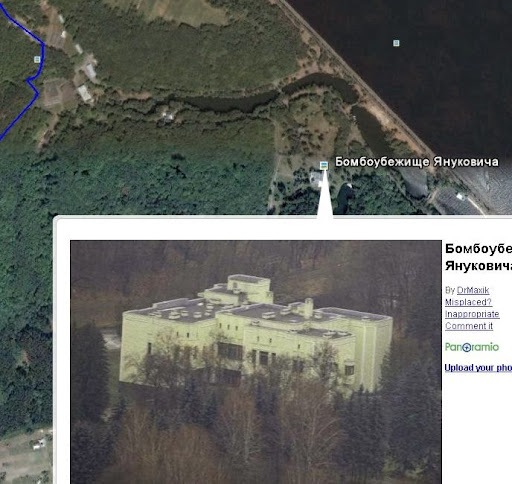Report photo via the Misplaced? link

pyautogui.click(x=468, y=302)
